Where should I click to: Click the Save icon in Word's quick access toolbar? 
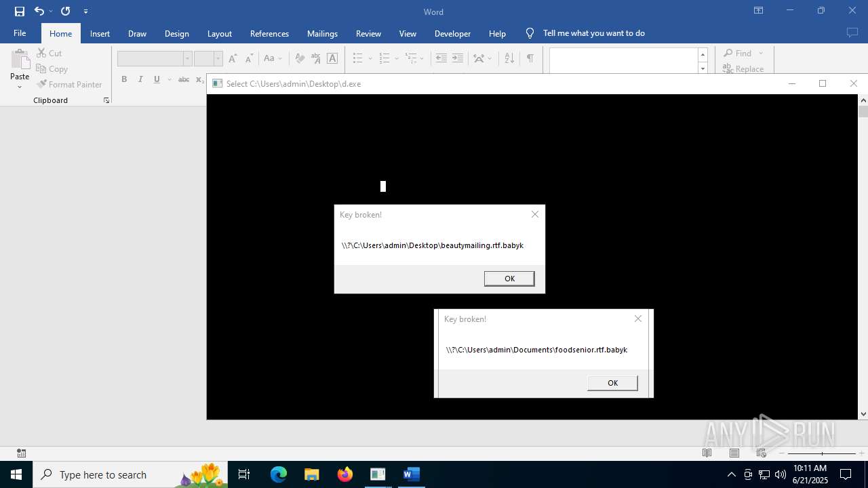point(20,11)
